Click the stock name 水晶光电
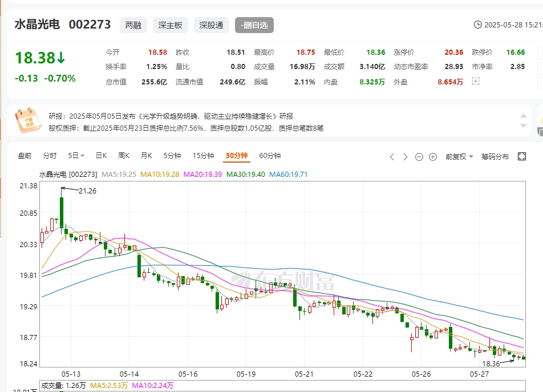The height and width of the screenshot is (392, 543). click(37, 25)
